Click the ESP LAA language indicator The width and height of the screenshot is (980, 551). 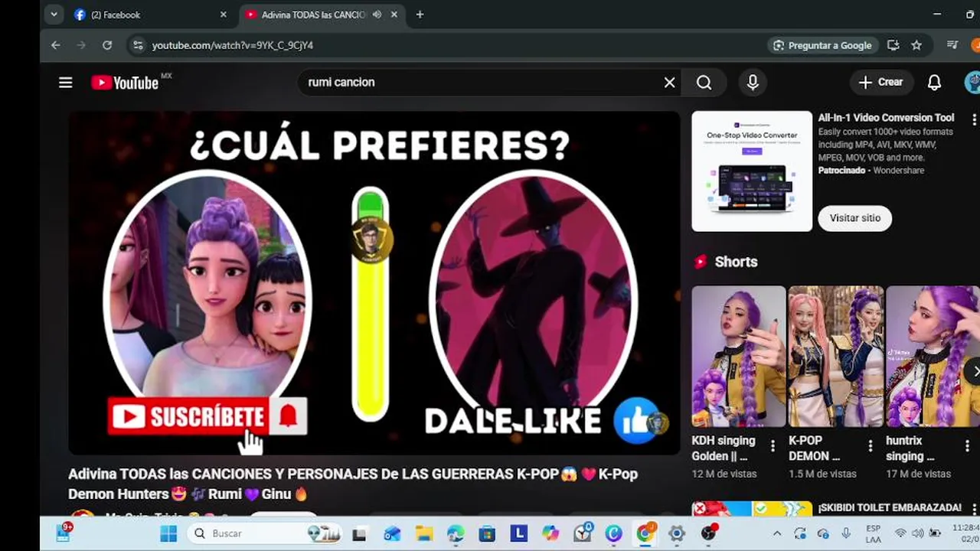(x=873, y=533)
